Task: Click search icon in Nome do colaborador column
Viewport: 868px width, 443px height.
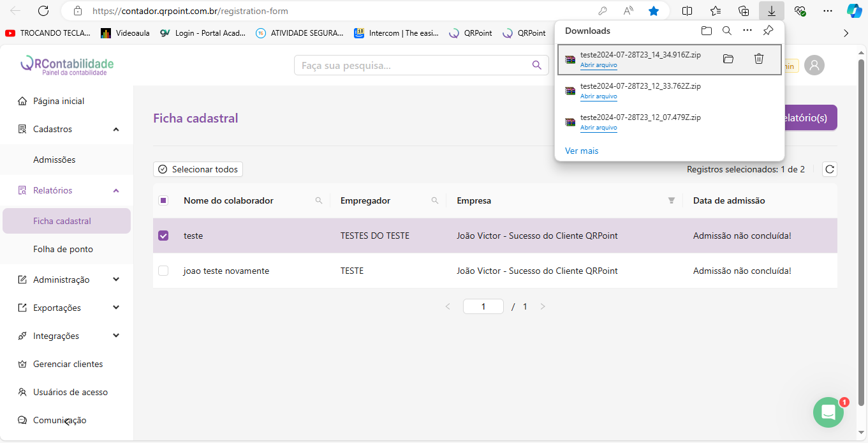Action: coord(319,200)
